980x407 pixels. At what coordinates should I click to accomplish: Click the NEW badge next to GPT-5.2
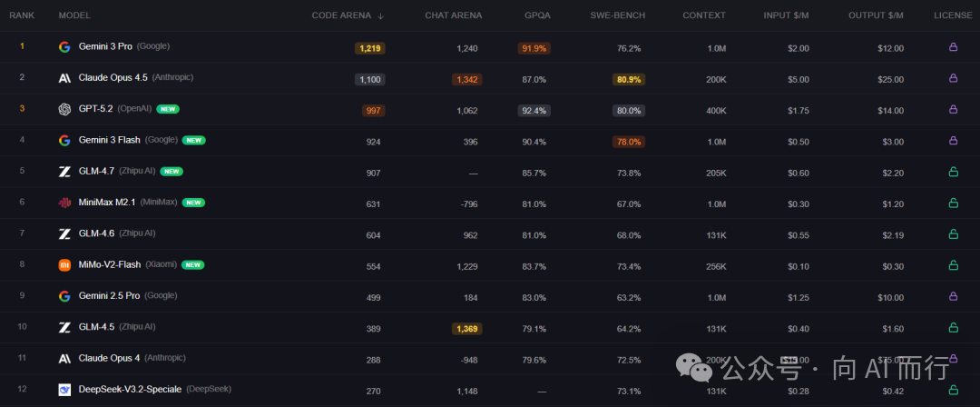tap(167, 109)
